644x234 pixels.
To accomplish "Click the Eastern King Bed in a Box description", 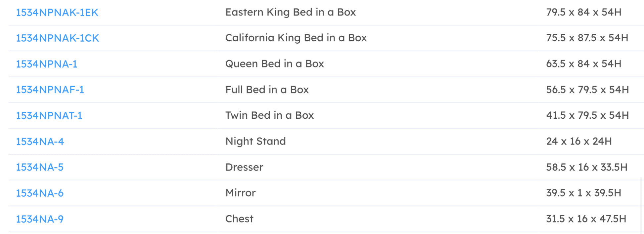I will pyautogui.click(x=290, y=12).
